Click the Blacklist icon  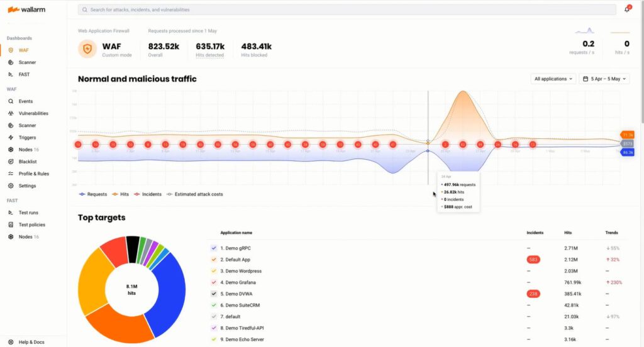pos(11,162)
